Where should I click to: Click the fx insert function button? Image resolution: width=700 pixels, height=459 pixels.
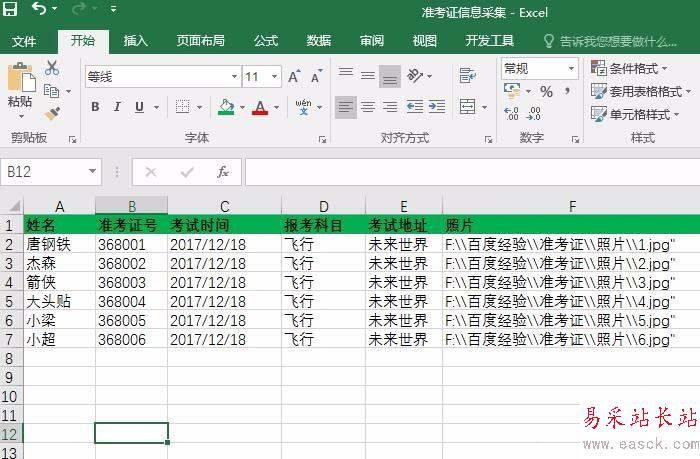222,172
